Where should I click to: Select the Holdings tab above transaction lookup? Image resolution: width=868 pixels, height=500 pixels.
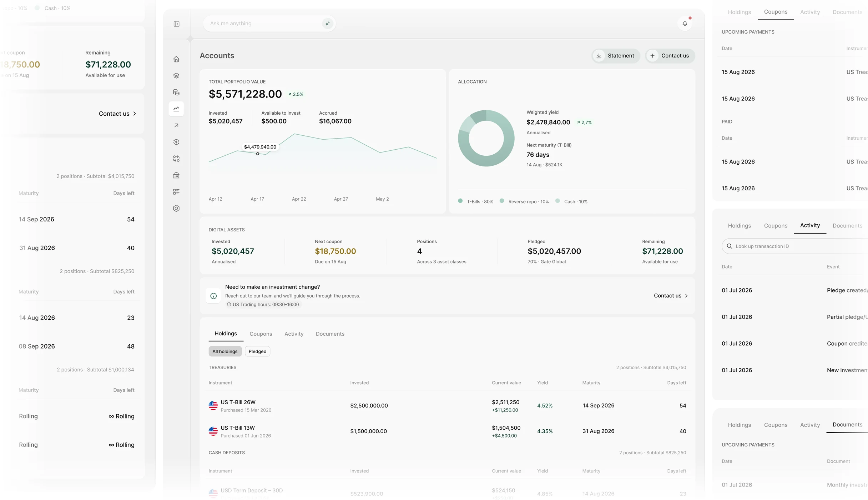[x=739, y=226]
